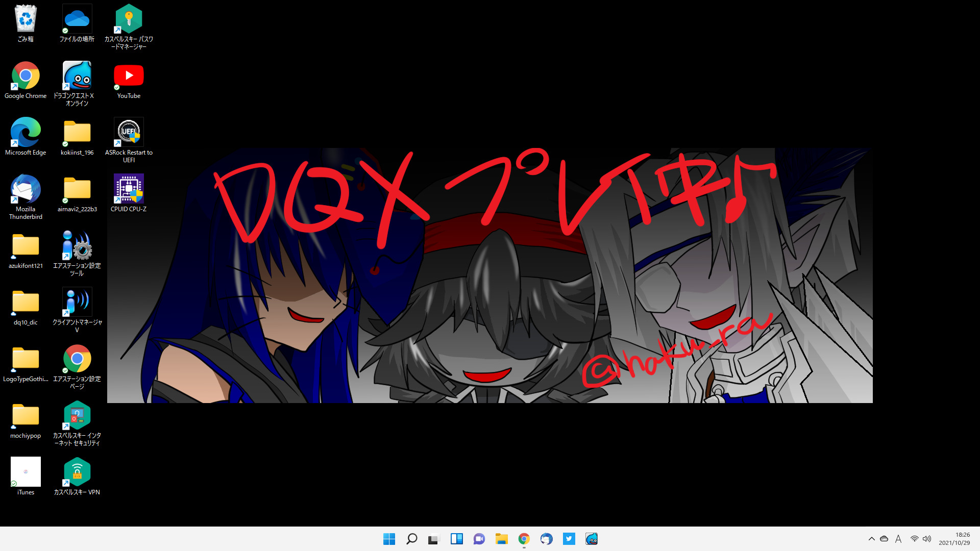This screenshot has width=980, height=551.
Task: Open Windows Search bar
Action: point(411,538)
